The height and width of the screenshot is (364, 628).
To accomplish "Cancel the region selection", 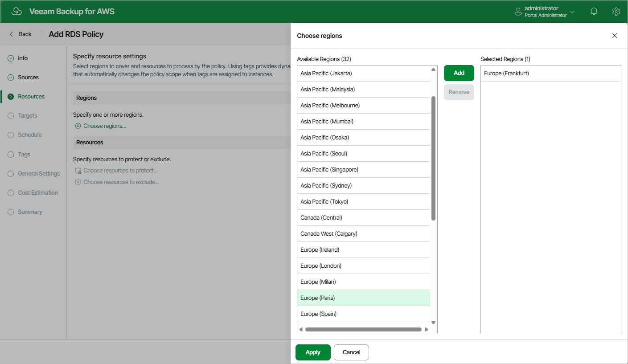I will 351,352.
